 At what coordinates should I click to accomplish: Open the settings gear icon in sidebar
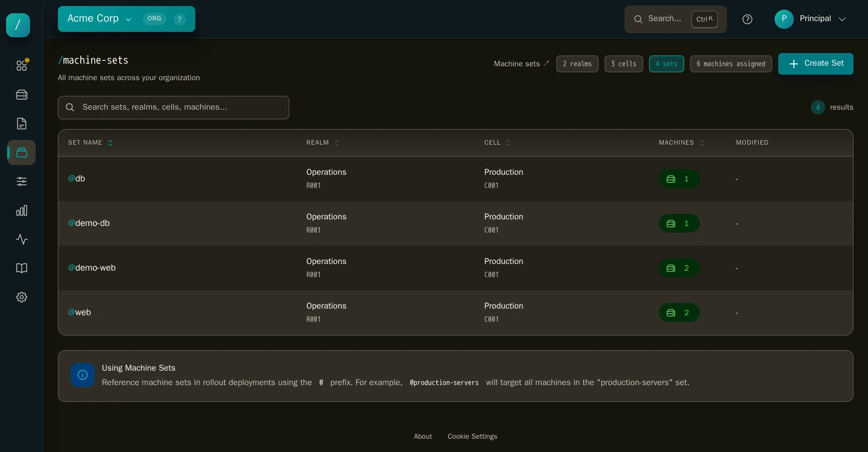[22, 297]
